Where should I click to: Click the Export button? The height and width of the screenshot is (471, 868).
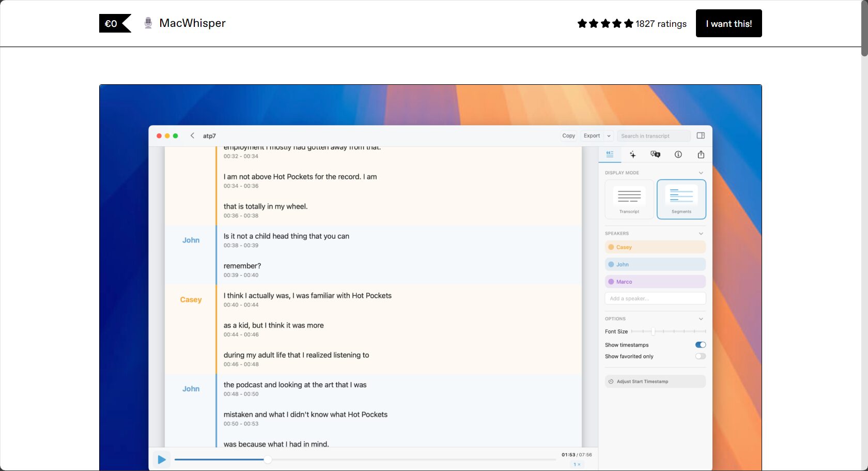592,136
